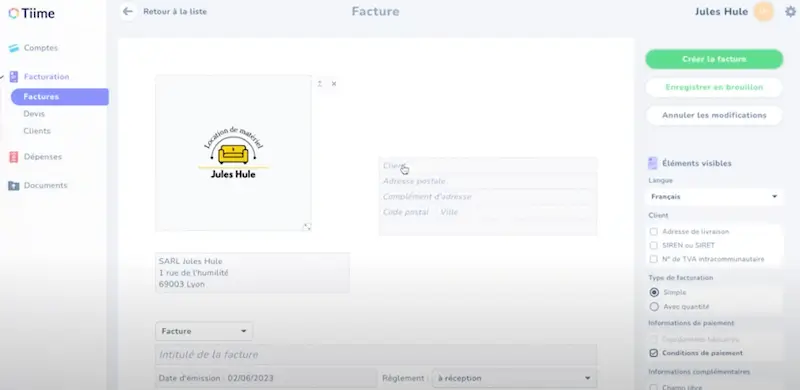This screenshot has height=390, width=800.
Task: Open the Facture document type dropdown
Action: click(x=204, y=331)
